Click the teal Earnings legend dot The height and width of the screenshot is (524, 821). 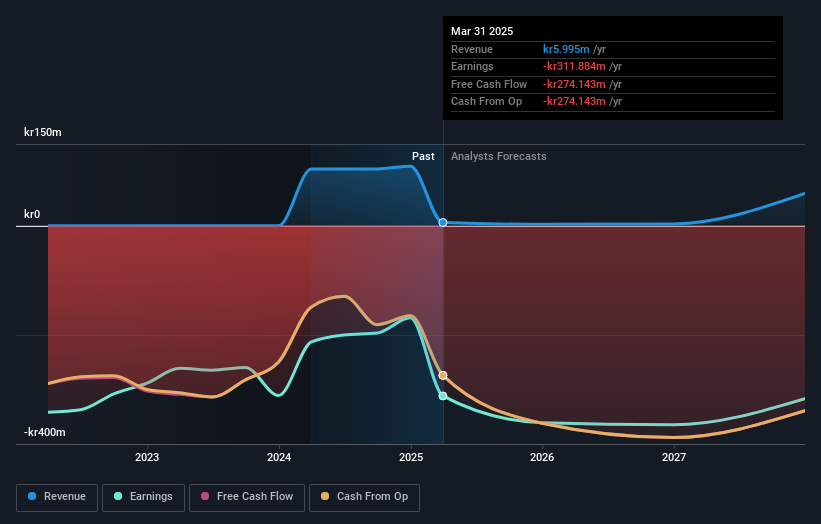[x=118, y=496]
